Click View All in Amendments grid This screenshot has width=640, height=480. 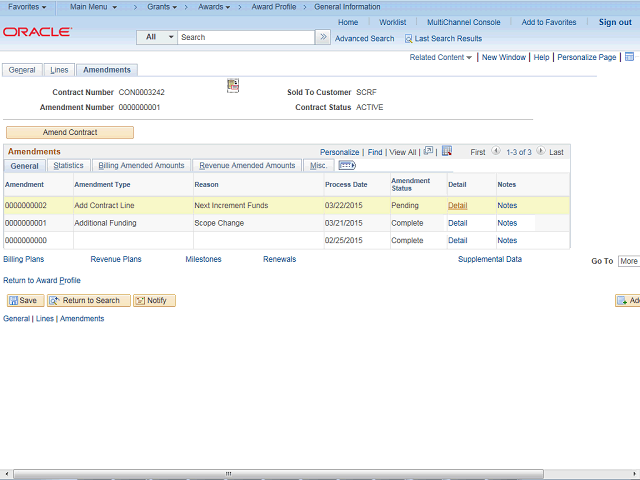click(402, 152)
